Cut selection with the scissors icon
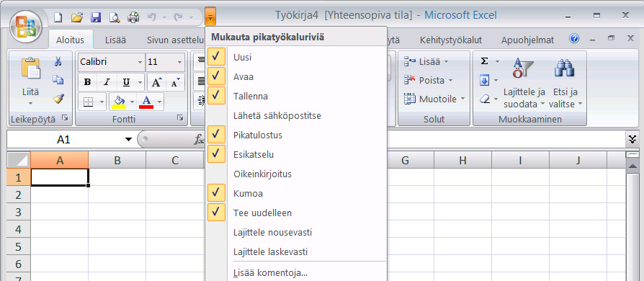Screen dimensions: 644x281 click(58, 62)
